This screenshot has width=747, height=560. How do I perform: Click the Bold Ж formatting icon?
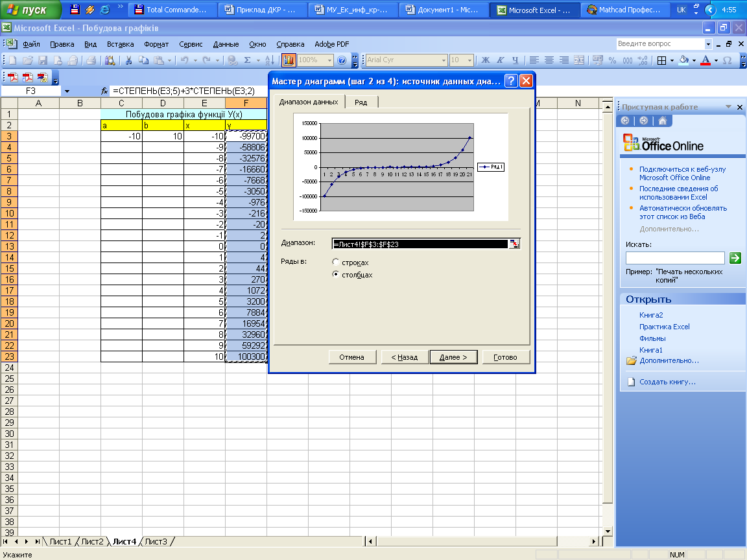tap(486, 60)
